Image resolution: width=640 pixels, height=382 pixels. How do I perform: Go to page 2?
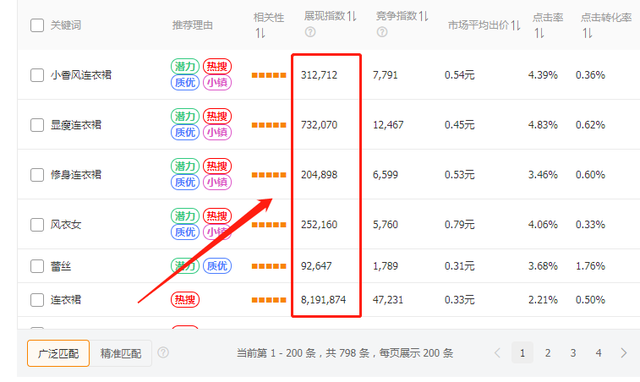[x=548, y=353]
